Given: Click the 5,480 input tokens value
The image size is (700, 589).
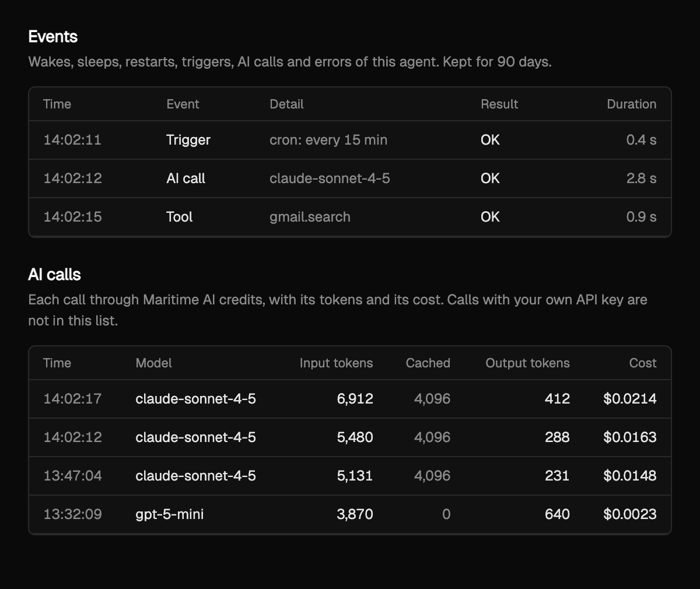Looking at the screenshot, I should (x=355, y=437).
